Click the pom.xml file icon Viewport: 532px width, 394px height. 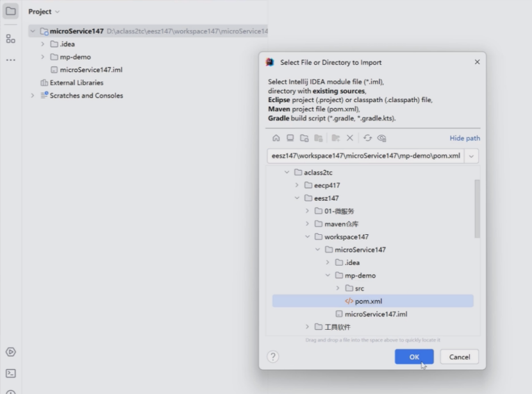pos(349,301)
